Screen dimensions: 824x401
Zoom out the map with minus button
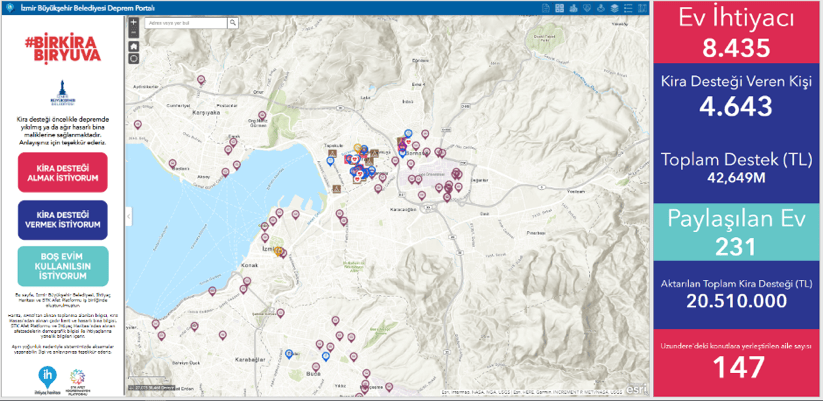click(133, 33)
